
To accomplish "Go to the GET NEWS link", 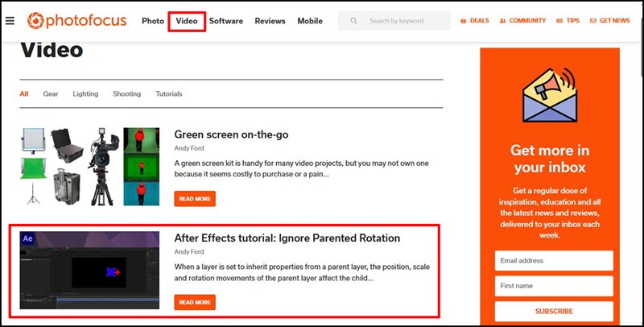I will pos(614,21).
